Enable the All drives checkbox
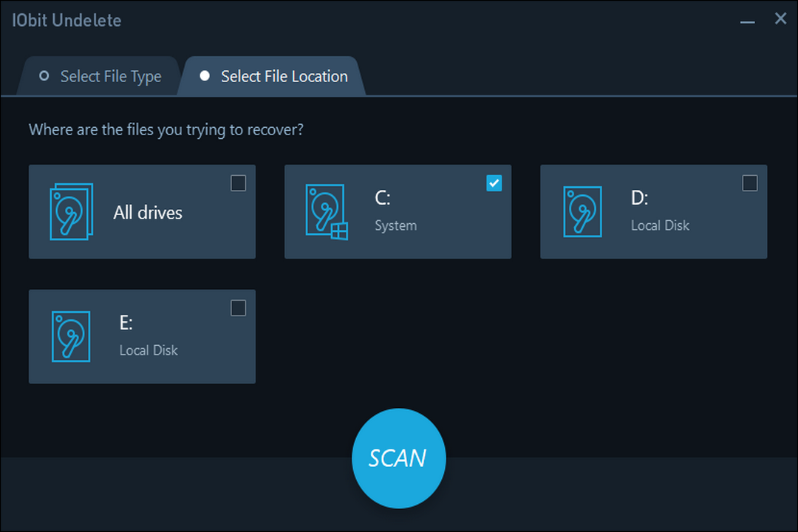 (238, 183)
